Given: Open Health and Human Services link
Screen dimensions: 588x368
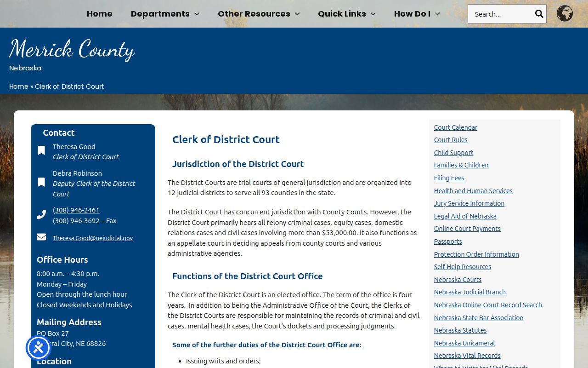Looking at the screenshot, I should [x=473, y=191].
